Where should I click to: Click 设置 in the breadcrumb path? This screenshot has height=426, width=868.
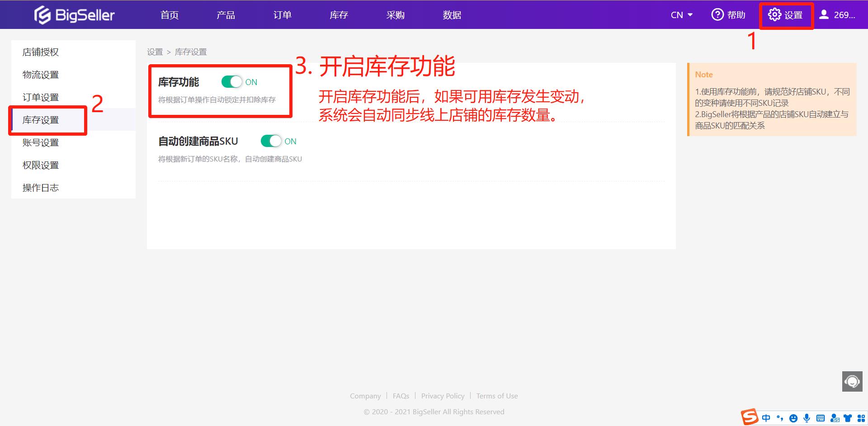[155, 52]
